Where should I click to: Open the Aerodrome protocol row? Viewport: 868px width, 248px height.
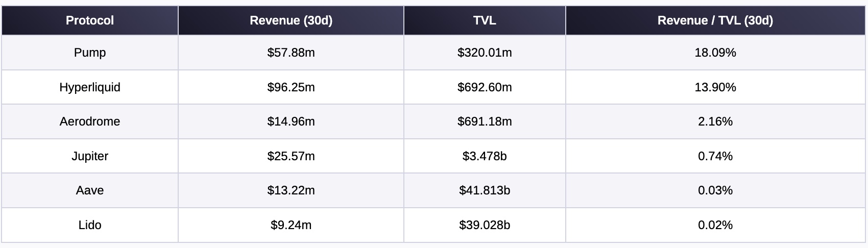click(90, 121)
